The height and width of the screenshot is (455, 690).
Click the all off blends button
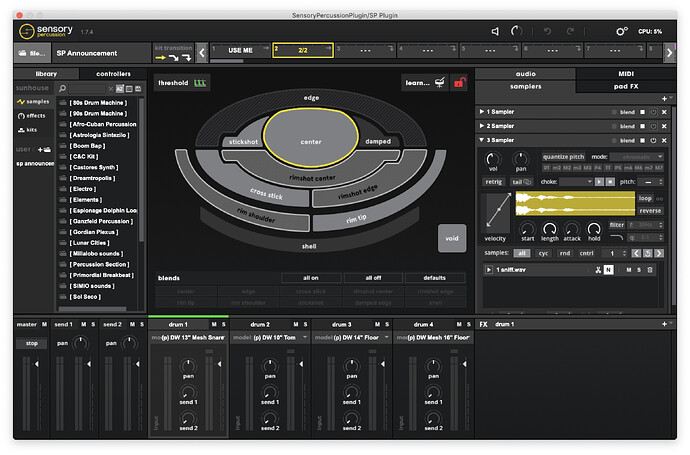tap(373, 278)
